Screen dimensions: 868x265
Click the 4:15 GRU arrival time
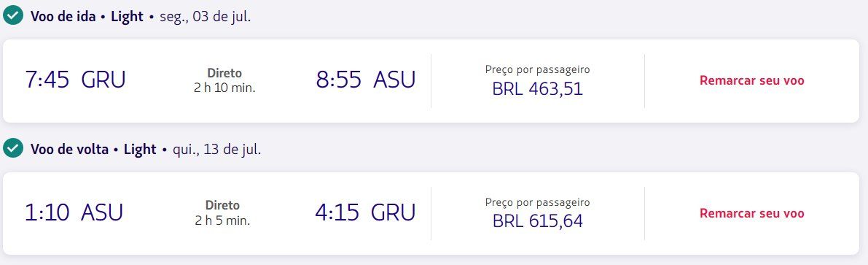(365, 213)
